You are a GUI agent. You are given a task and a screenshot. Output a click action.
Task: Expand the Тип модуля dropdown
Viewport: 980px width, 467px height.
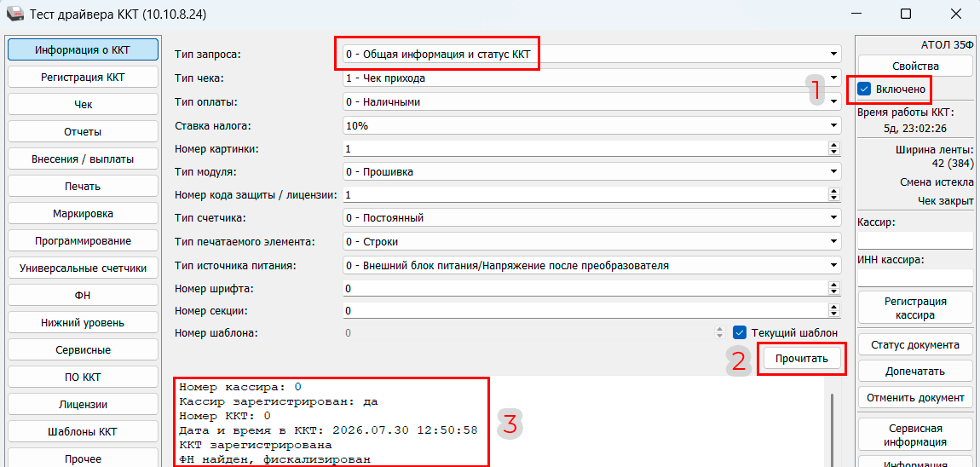591,171
